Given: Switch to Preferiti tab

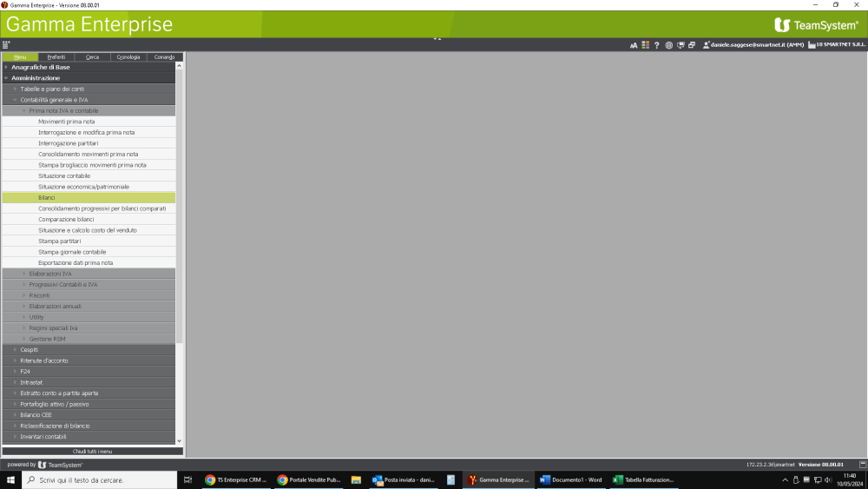Looking at the screenshot, I should 56,57.
